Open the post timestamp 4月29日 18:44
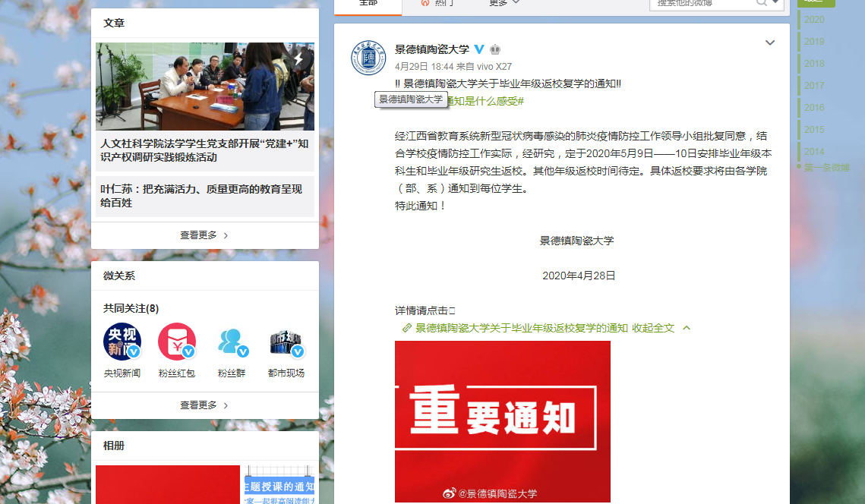 [425, 67]
